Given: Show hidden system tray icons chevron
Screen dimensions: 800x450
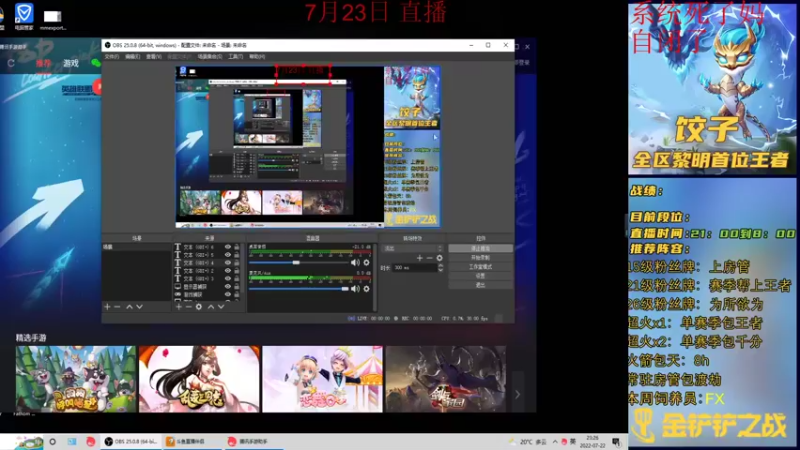Looking at the screenshot, I should 555,442.
